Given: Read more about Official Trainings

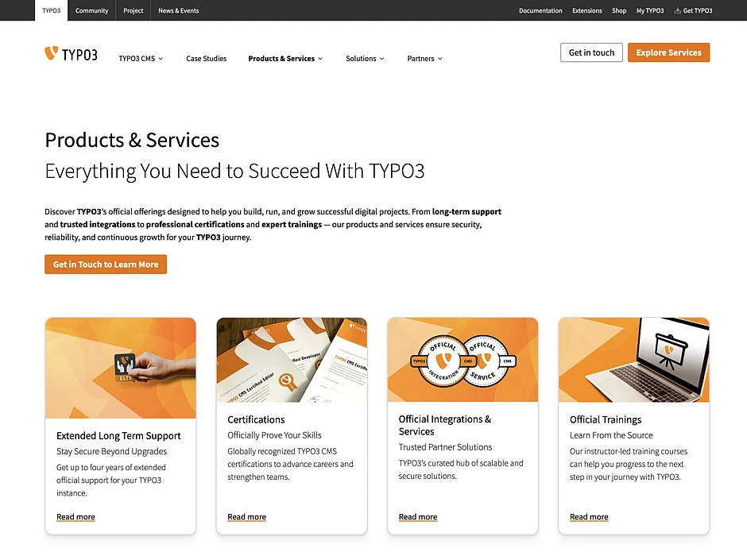Looking at the screenshot, I should [x=589, y=516].
